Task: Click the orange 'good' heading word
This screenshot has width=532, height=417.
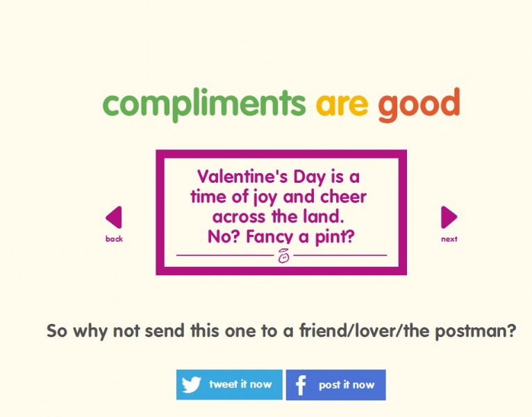Action: click(419, 104)
